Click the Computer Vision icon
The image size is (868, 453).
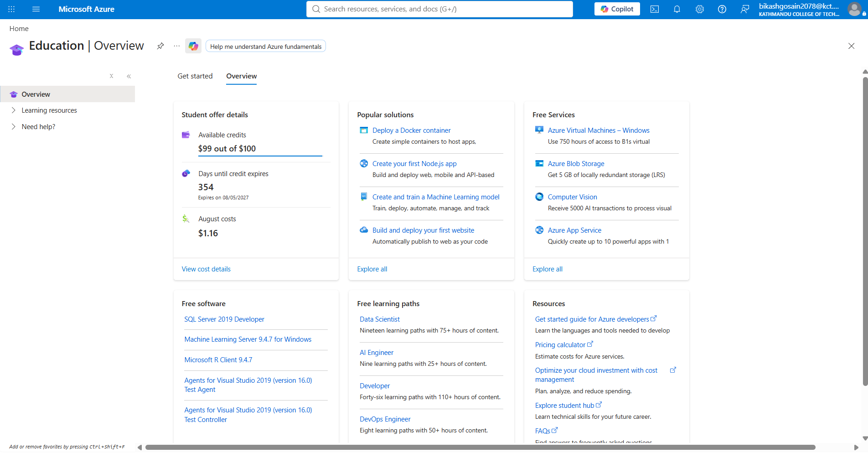coord(539,197)
